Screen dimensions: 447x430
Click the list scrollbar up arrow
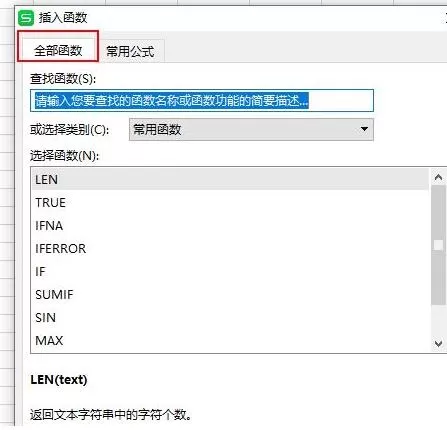pyautogui.click(x=438, y=177)
